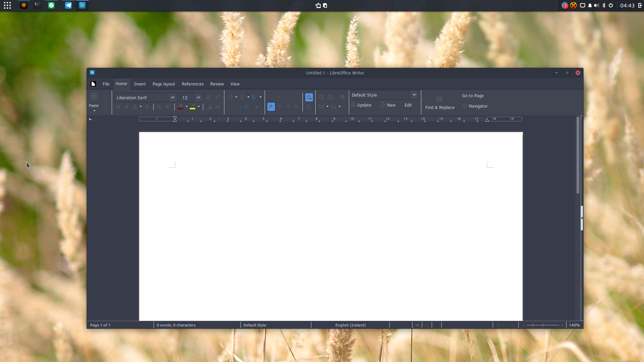
Task: Click the Clear direct formatting icon
Action: (x=218, y=107)
